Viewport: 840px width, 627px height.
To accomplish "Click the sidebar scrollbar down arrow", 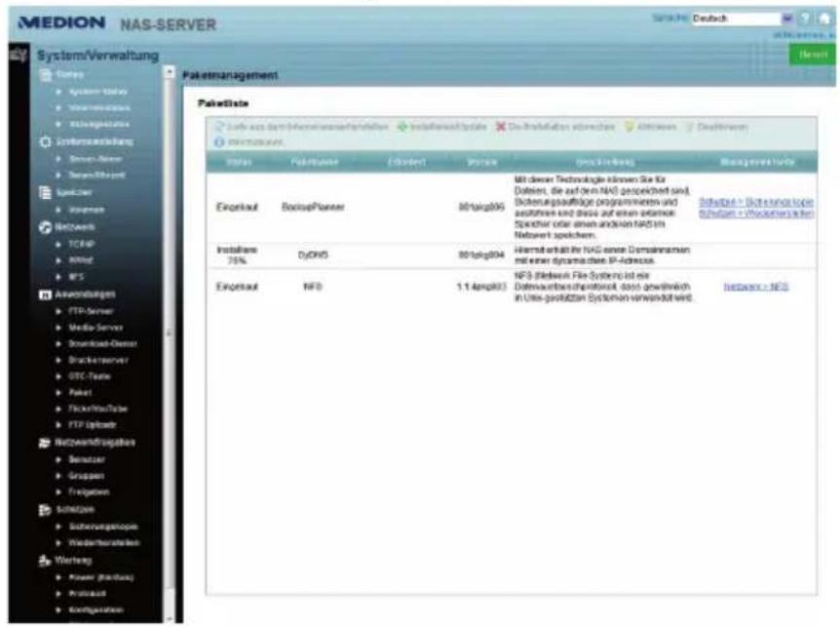I will pos(170,618).
